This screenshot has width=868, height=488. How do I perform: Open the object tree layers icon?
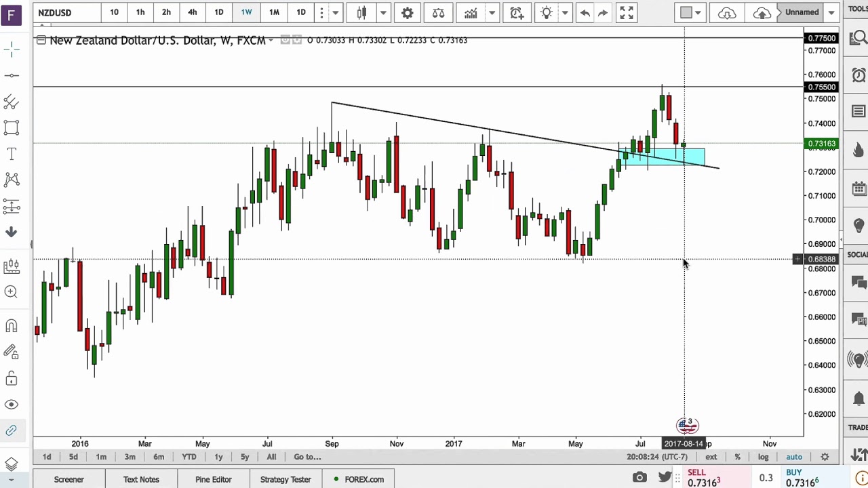point(12,464)
